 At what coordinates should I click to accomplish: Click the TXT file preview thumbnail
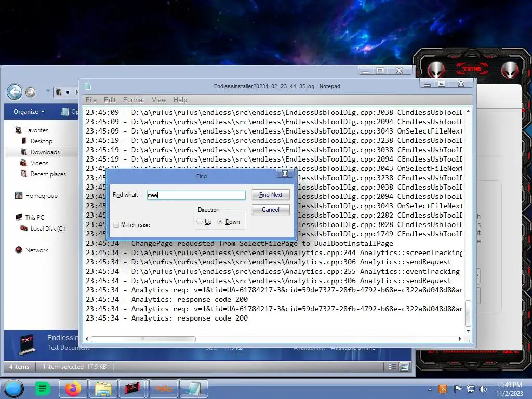(28, 344)
